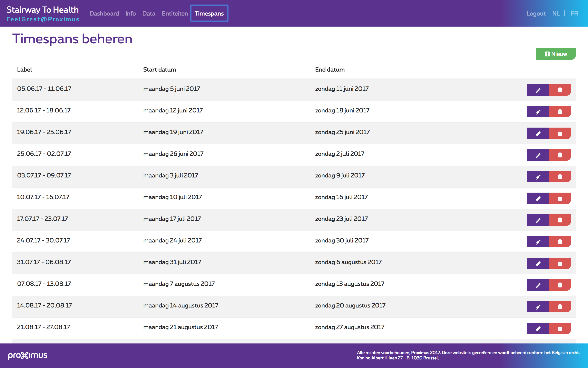The image size is (588, 368).
Task: Edit the 19.06.17 - 25.06.17 timespan
Action: (538, 133)
